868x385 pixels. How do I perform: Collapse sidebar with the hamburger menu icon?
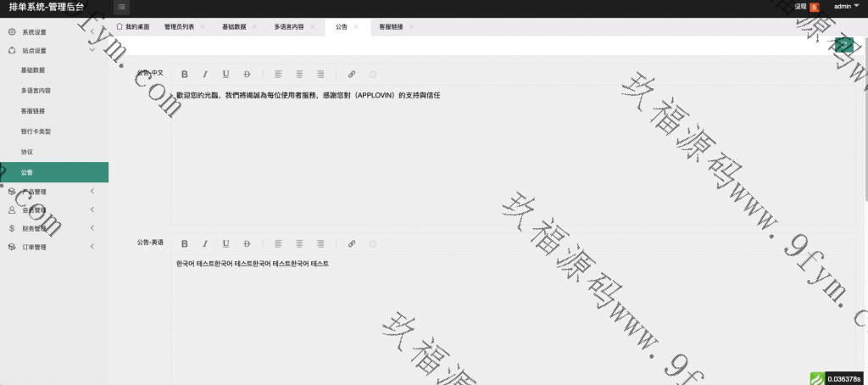point(122,8)
